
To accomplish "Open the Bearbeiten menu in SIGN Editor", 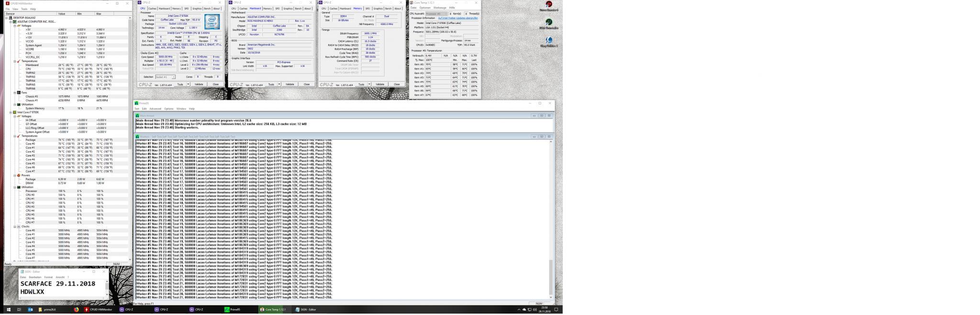I will (35, 277).
